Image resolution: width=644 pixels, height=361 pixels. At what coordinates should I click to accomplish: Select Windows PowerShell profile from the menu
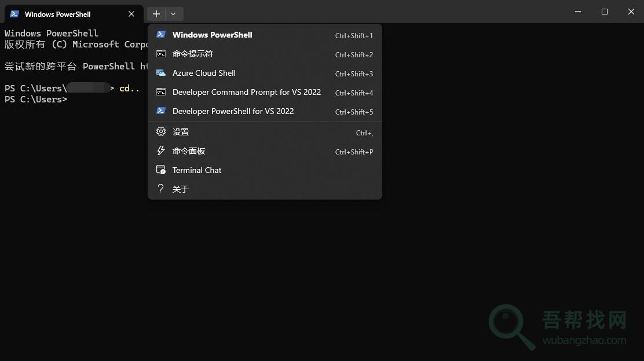click(212, 35)
